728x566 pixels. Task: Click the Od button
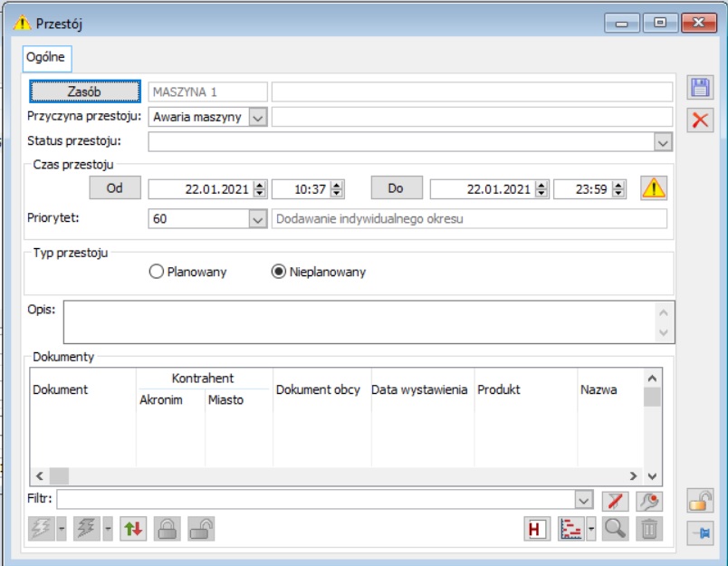click(x=115, y=188)
